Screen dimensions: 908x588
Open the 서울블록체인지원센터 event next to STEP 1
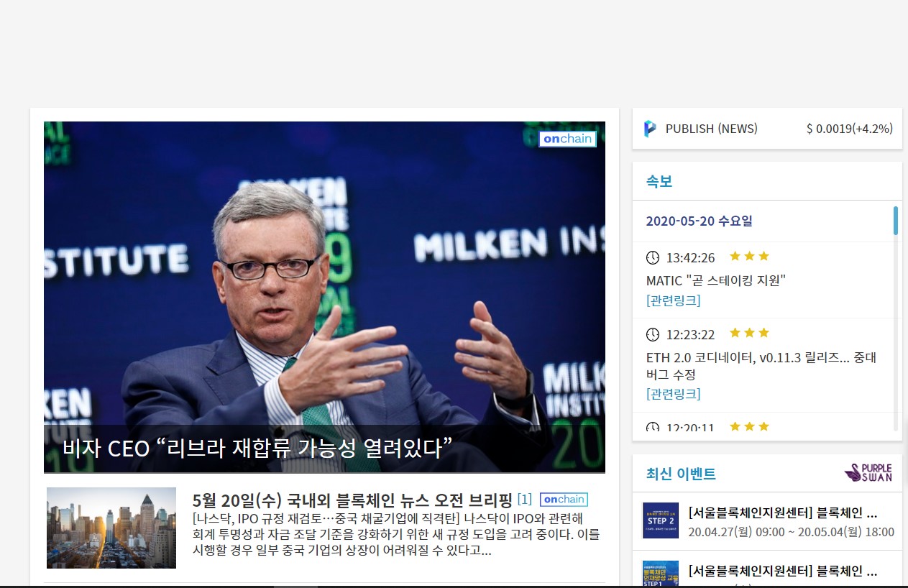(782, 572)
